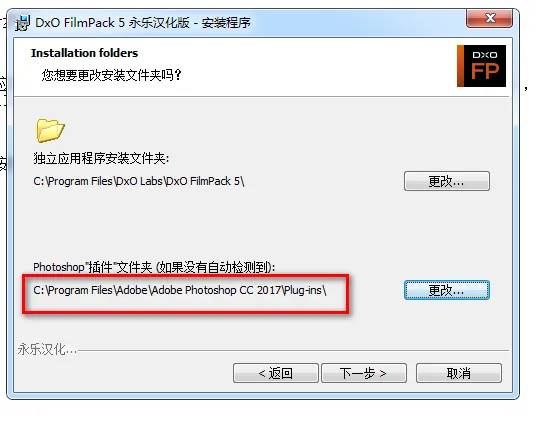Click the Installation folders heading
The width and height of the screenshot is (539, 421).
click(85, 53)
